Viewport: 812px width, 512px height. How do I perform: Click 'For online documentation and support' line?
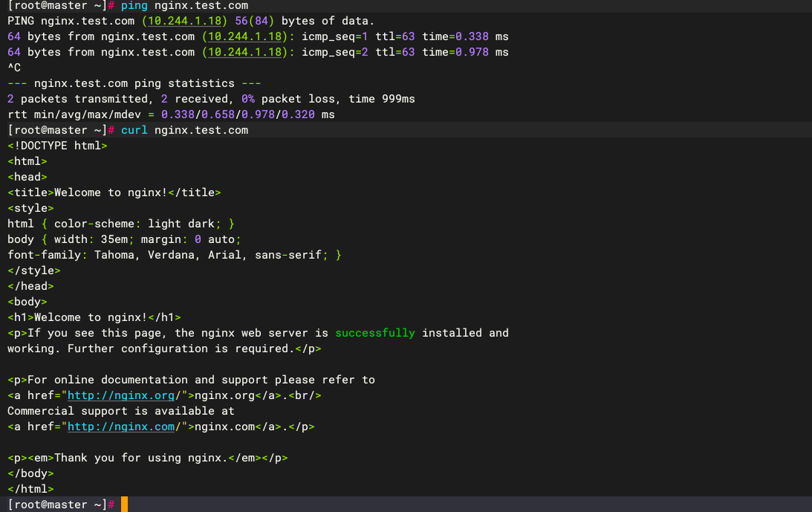pos(191,379)
